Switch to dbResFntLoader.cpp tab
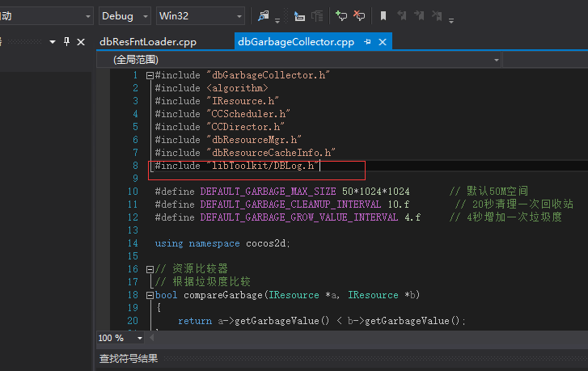Image resolution: width=588 pixels, height=371 pixels. coord(148,41)
